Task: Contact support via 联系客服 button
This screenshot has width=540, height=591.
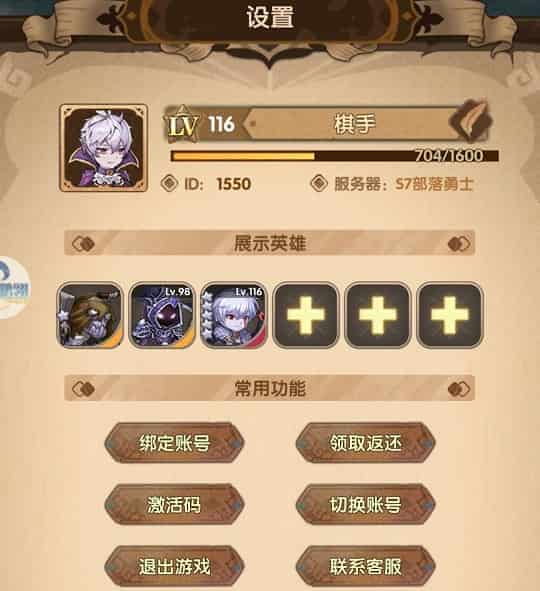Action: pyautogui.click(x=366, y=567)
